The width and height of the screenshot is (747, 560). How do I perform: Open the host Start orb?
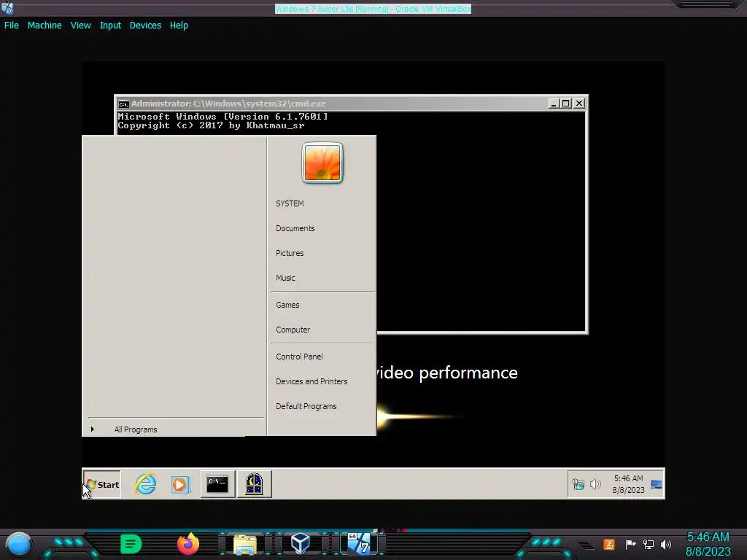(18, 544)
